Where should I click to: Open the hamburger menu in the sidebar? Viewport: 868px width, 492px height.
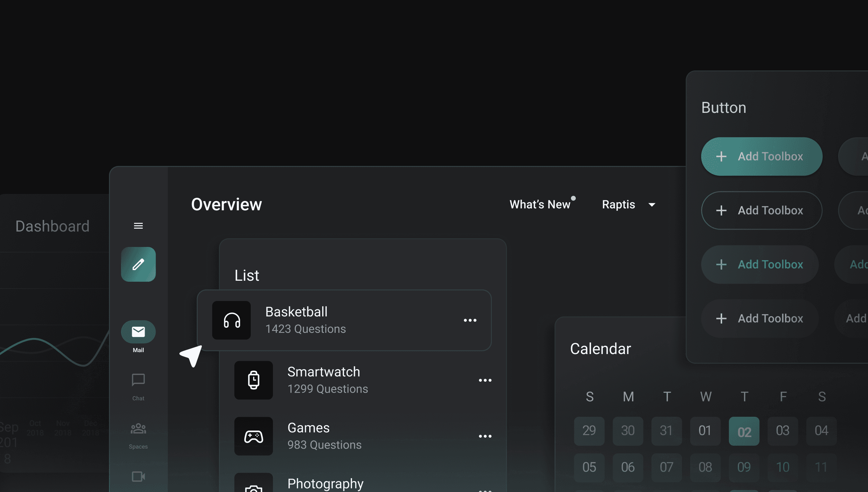coord(138,226)
